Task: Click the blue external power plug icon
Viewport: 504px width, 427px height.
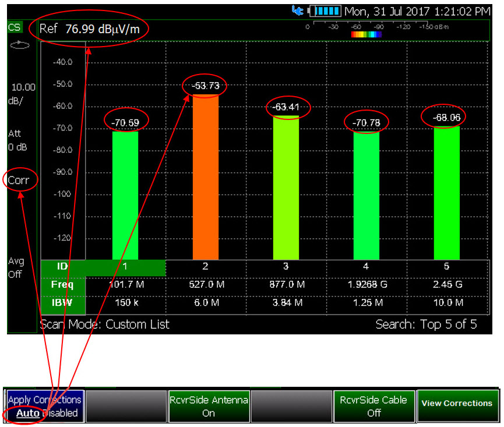Action: [x=298, y=10]
